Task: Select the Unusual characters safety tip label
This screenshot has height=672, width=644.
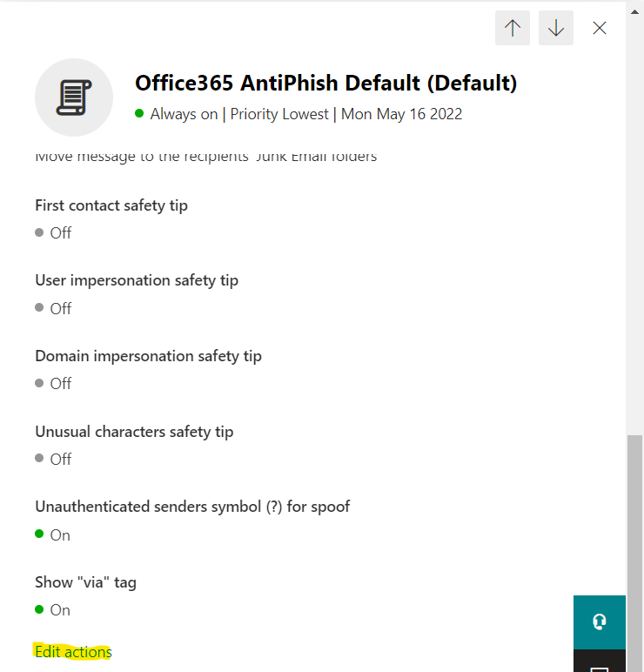Action: pos(134,431)
